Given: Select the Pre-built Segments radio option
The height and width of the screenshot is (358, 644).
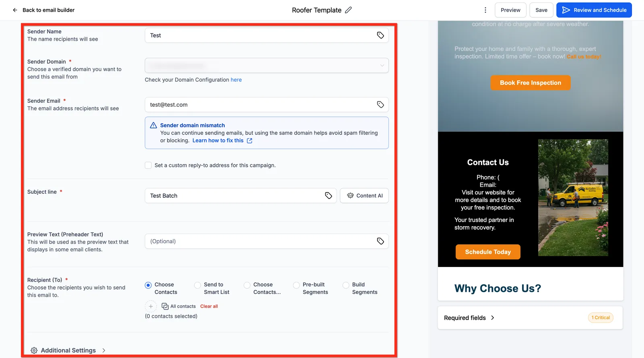Looking at the screenshot, I should click(297, 285).
